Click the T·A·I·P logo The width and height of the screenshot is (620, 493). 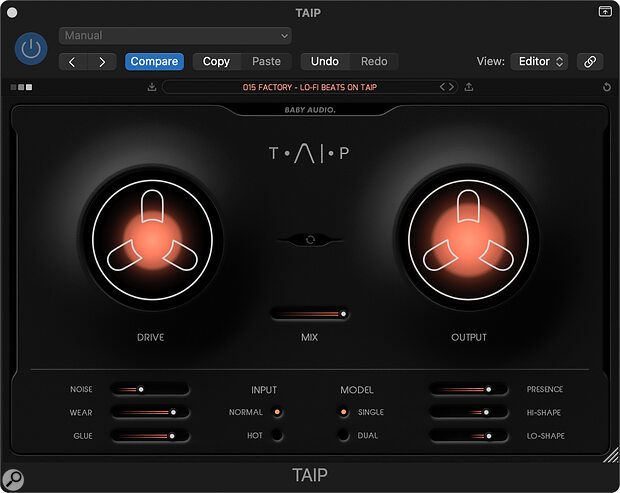pyautogui.click(x=309, y=153)
